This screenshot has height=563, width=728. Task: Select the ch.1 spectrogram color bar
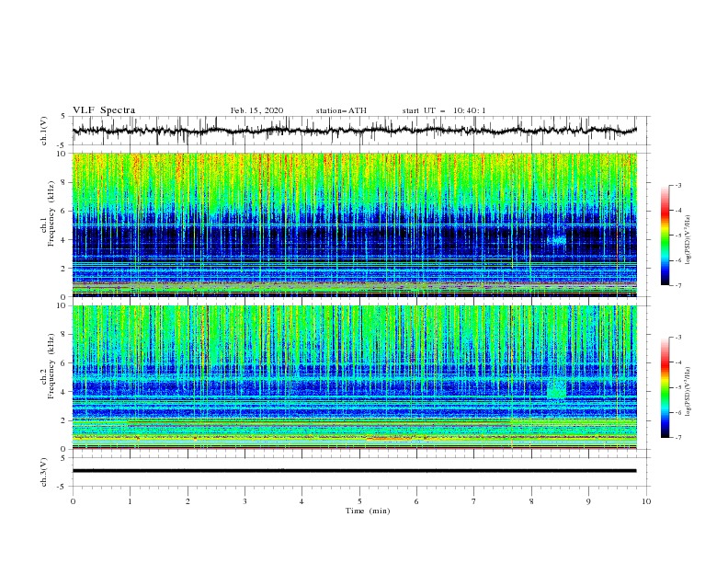click(x=665, y=236)
